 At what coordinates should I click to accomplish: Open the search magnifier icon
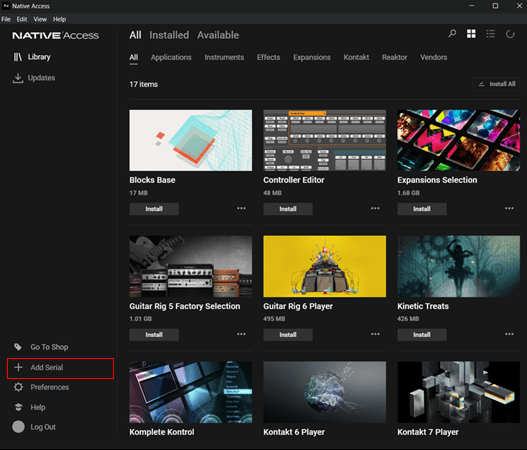[x=452, y=34]
